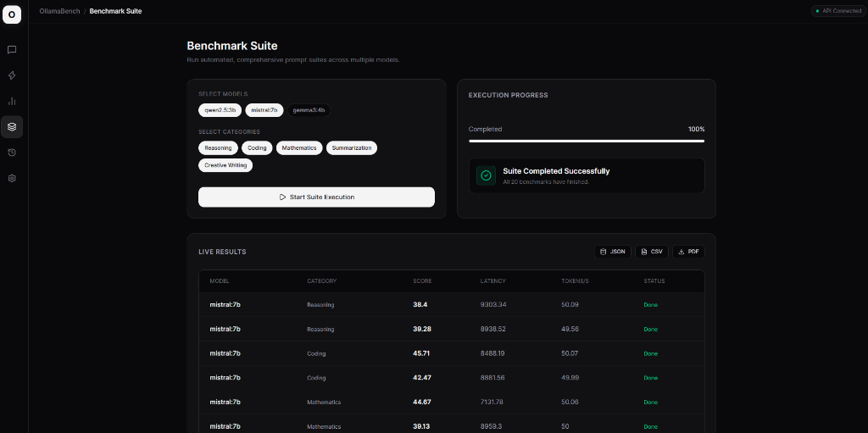Export live results as PDF
868x433 pixels.
[x=688, y=252]
